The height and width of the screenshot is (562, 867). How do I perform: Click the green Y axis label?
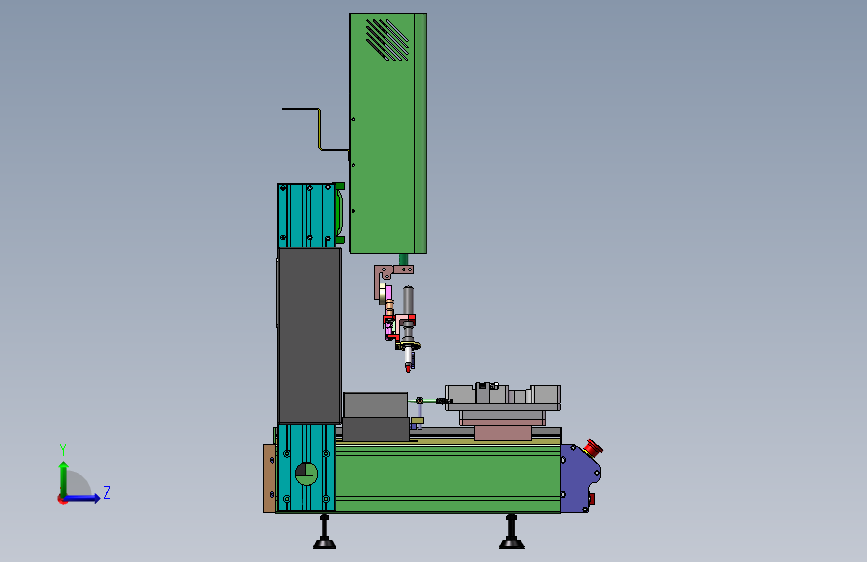[63, 450]
